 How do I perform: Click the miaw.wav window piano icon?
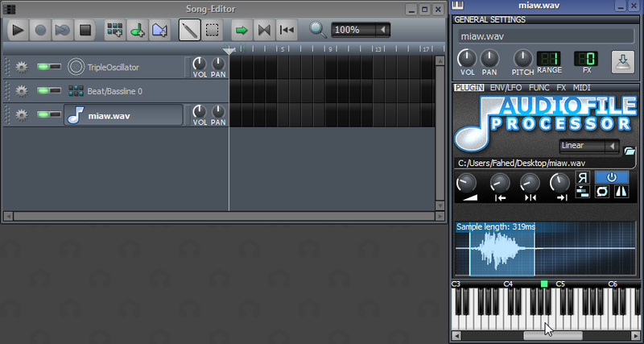[x=457, y=6]
